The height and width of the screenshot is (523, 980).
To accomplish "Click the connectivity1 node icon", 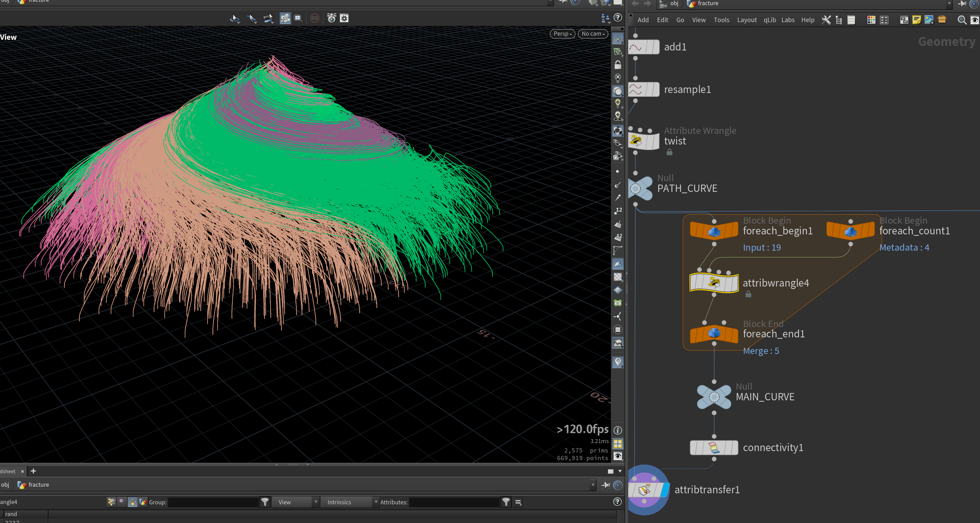I will click(714, 447).
